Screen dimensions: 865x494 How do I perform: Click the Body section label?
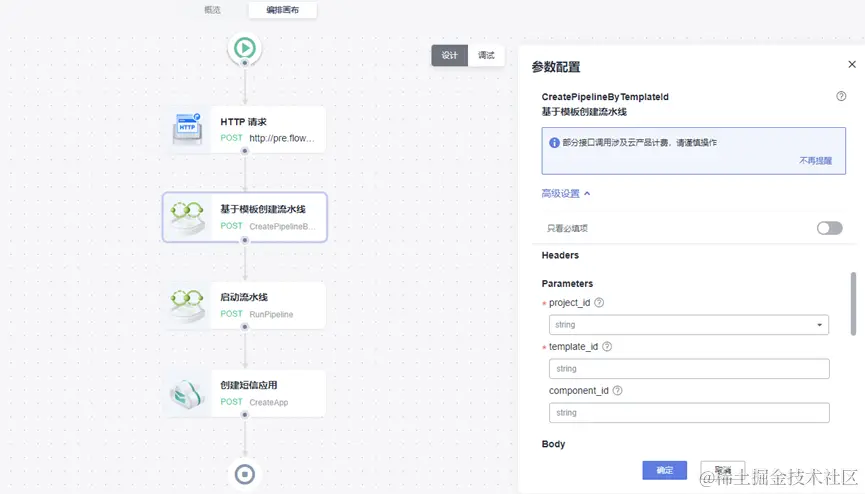(553, 444)
